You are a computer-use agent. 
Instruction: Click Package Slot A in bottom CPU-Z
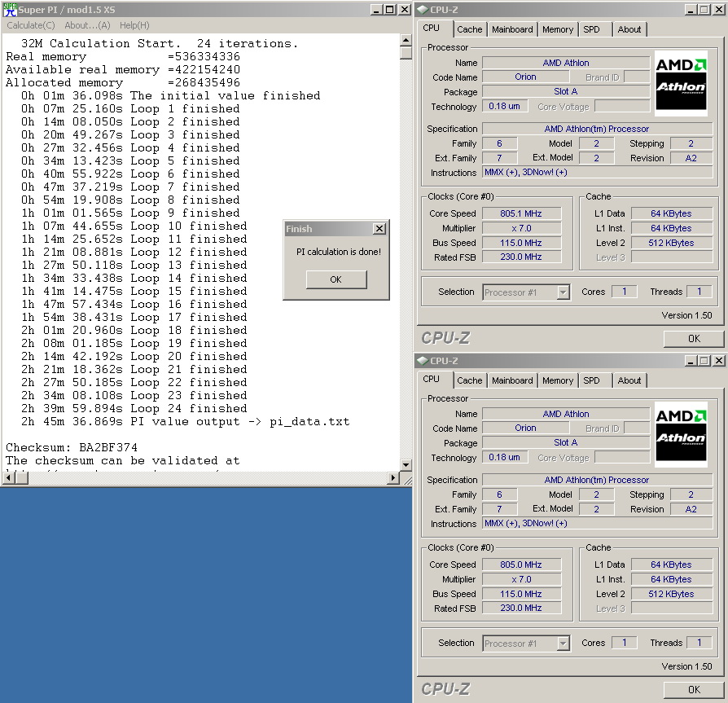(565, 442)
